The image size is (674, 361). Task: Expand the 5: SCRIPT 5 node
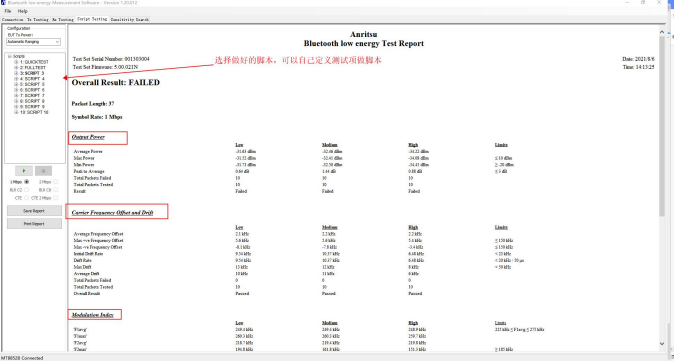[16, 84]
